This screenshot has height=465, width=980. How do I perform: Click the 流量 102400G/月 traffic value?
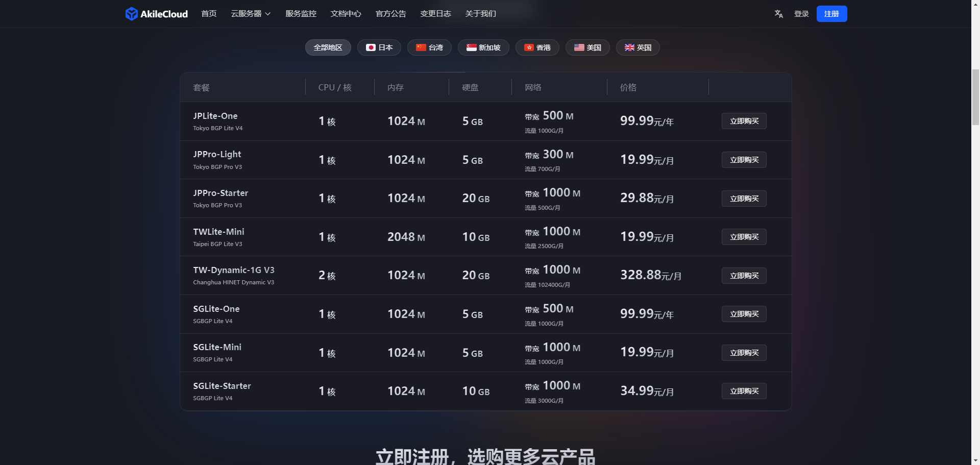tap(547, 285)
